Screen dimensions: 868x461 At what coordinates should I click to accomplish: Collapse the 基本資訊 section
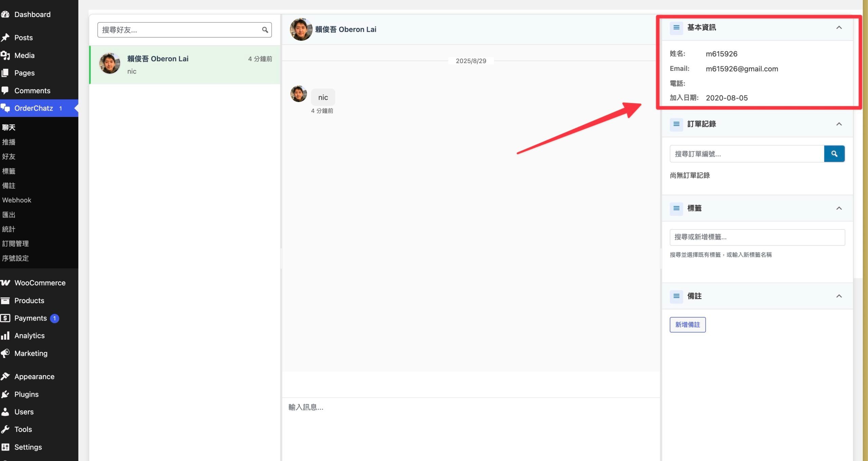click(839, 27)
